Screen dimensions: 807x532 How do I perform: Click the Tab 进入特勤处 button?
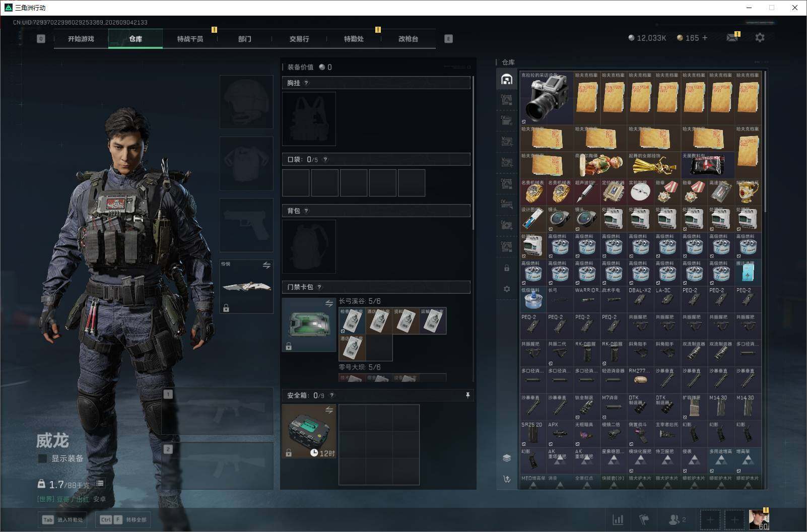[62, 519]
